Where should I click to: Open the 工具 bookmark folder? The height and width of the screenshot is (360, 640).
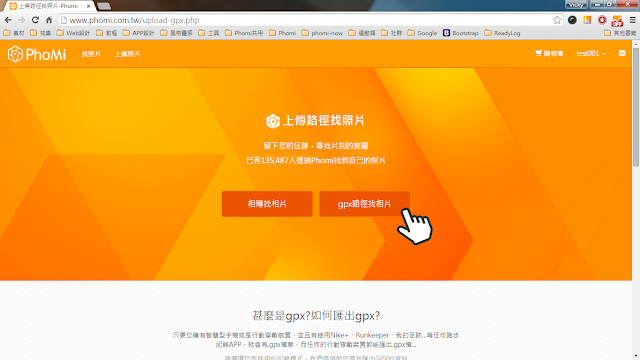pos(209,33)
